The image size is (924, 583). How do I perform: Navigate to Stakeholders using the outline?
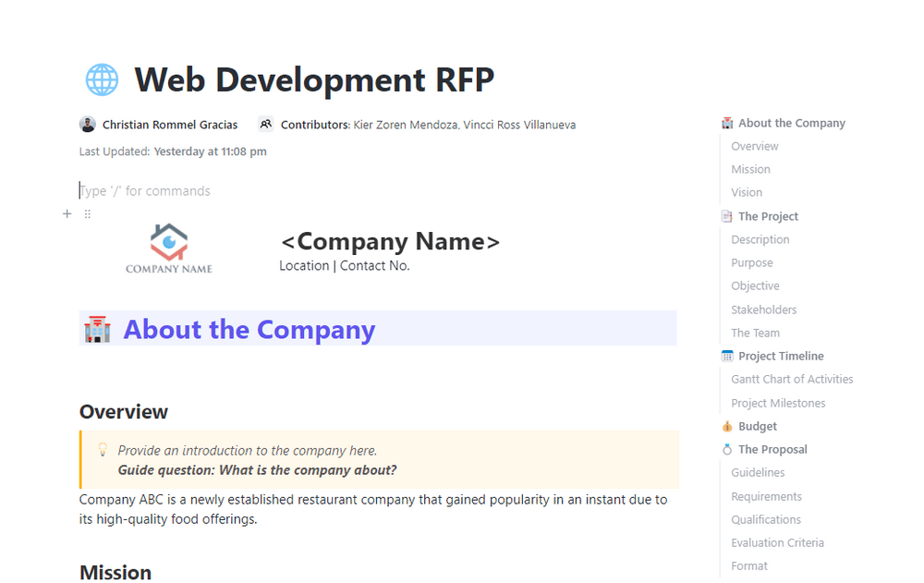tap(763, 310)
